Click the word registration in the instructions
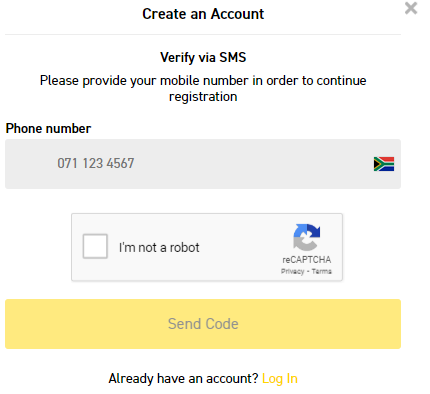 (x=203, y=97)
